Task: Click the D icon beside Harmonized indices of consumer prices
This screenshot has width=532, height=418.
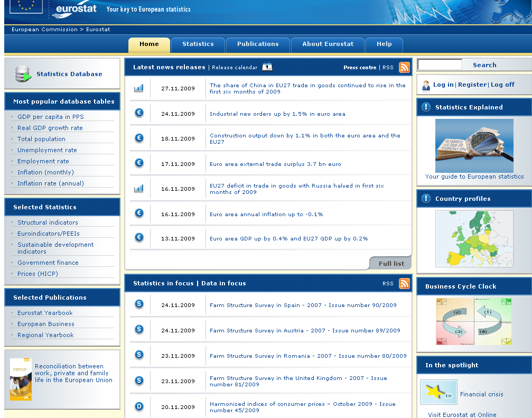Action: [139, 406]
